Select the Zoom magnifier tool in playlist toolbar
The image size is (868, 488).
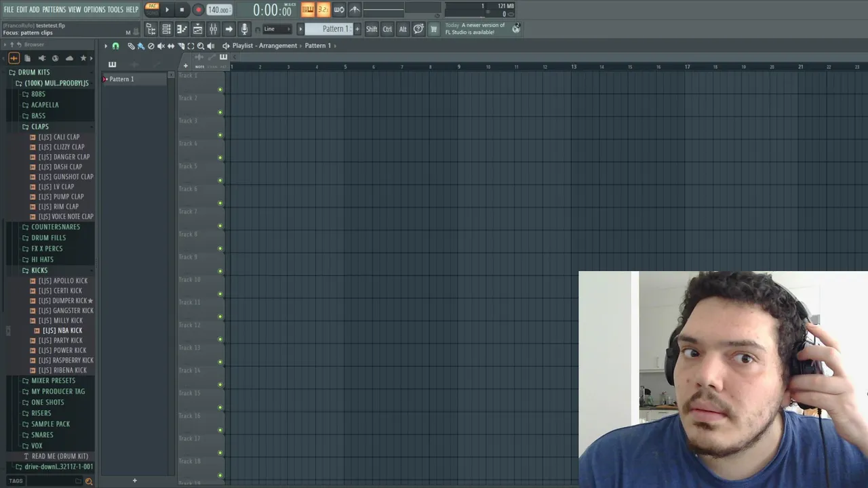pyautogui.click(x=201, y=46)
